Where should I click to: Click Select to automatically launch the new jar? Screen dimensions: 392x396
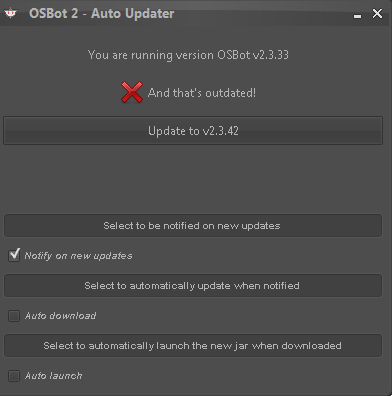pyautogui.click(x=193, y=346)
